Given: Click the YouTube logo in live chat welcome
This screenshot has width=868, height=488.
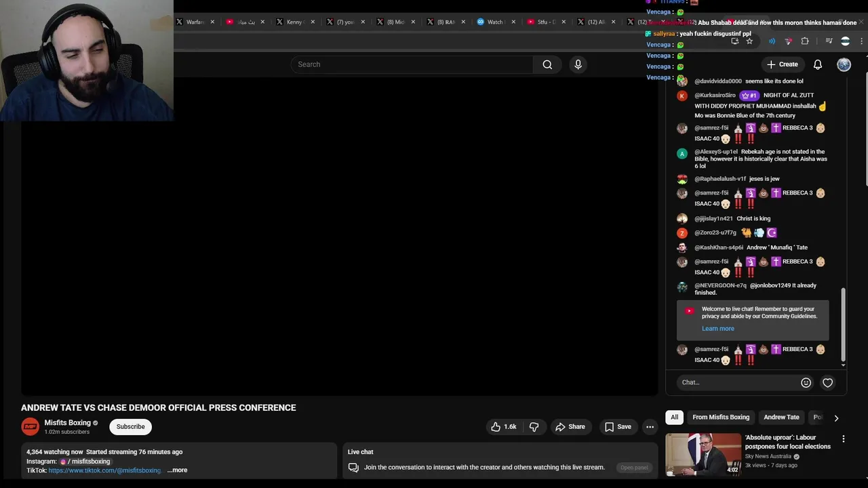Looking at the screenshot, I should click(689, 311).
